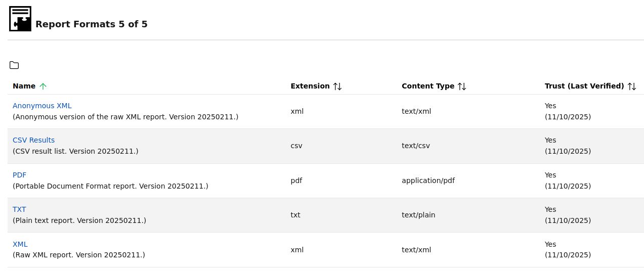Click the text/plain content type cell

click(x=418, y=215)
